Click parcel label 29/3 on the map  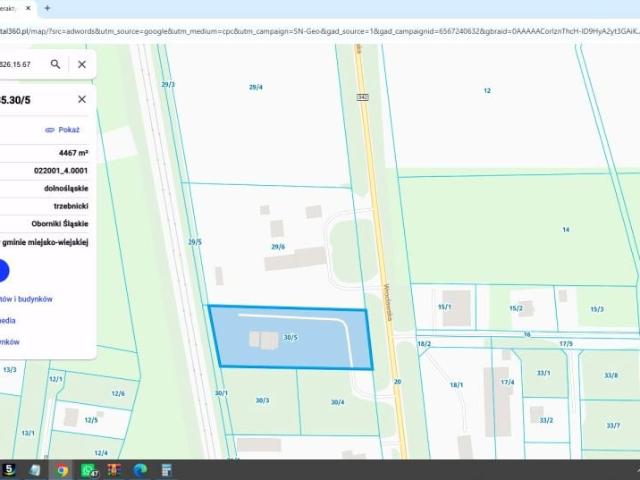click(168, 84)
